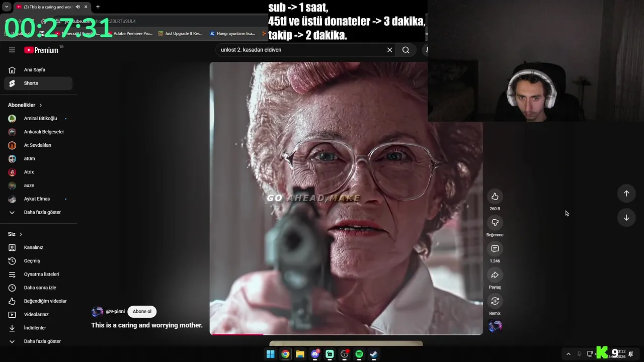644x362 pixels.
Task: Open Just Upgrade It Res... bookmark
Action: [x=180, y=34]
